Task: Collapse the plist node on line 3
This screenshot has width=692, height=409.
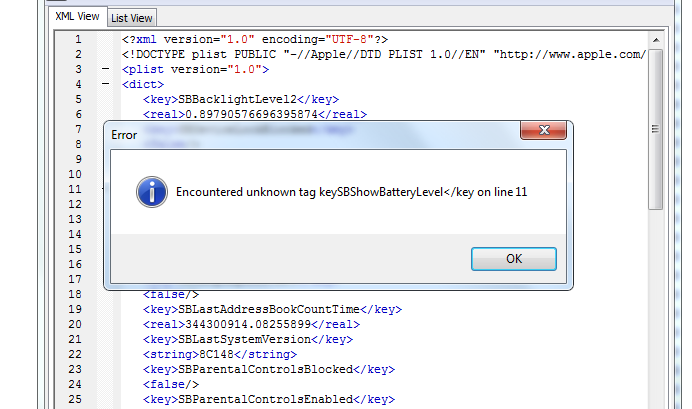Action: (x=105, y=69)
